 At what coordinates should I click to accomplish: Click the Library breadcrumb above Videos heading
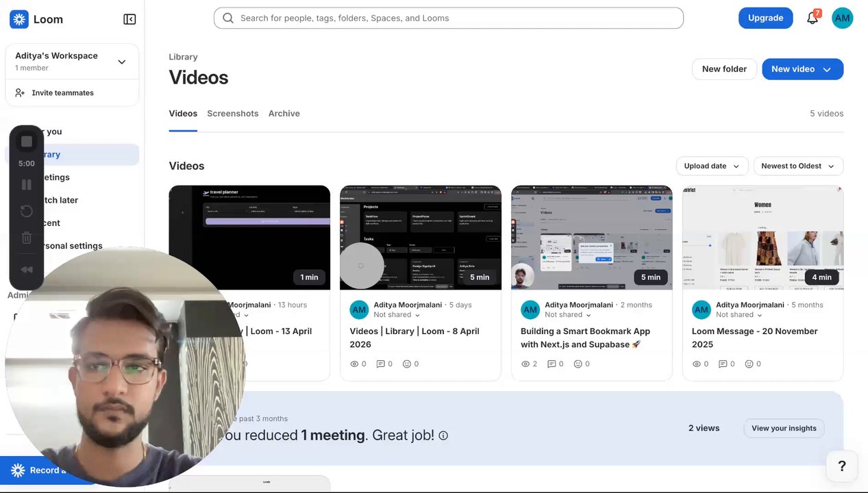183,57
